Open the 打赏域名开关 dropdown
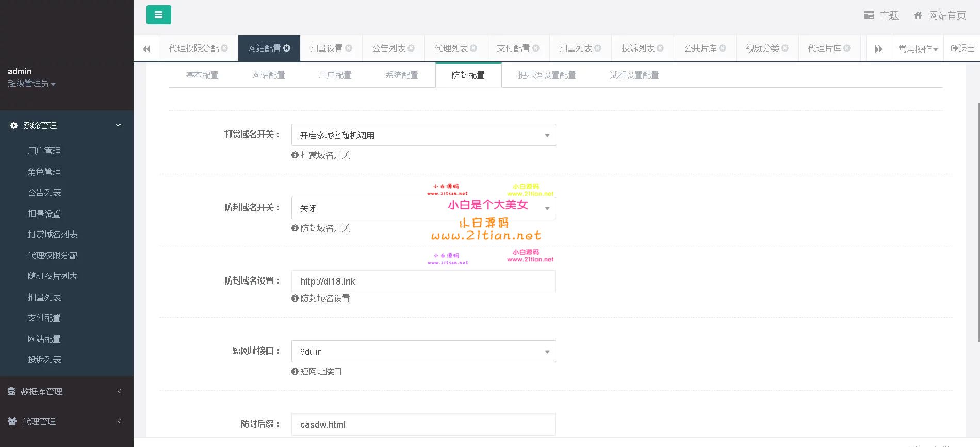This screenshot has height=447, width=980. [x=423, y=135]
